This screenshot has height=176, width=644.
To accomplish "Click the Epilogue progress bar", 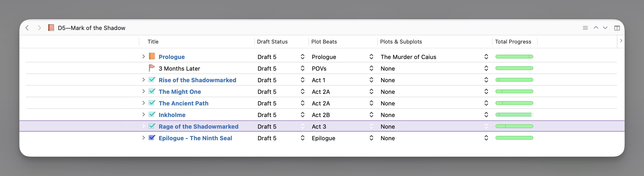I will tap(514, 138).
